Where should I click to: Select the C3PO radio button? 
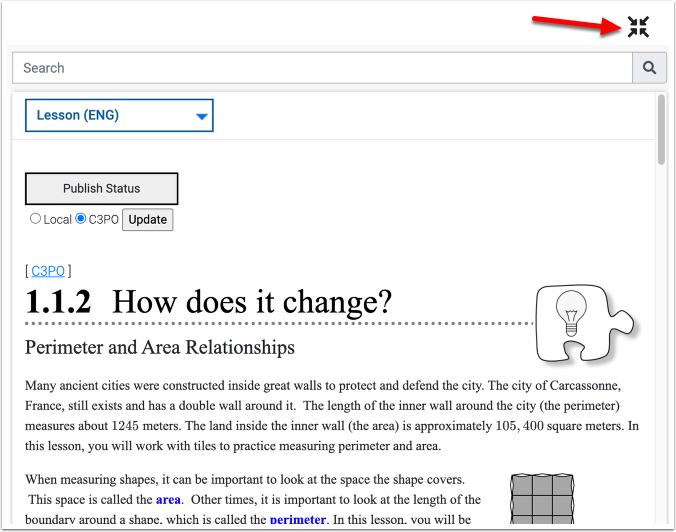coord(81,219)
